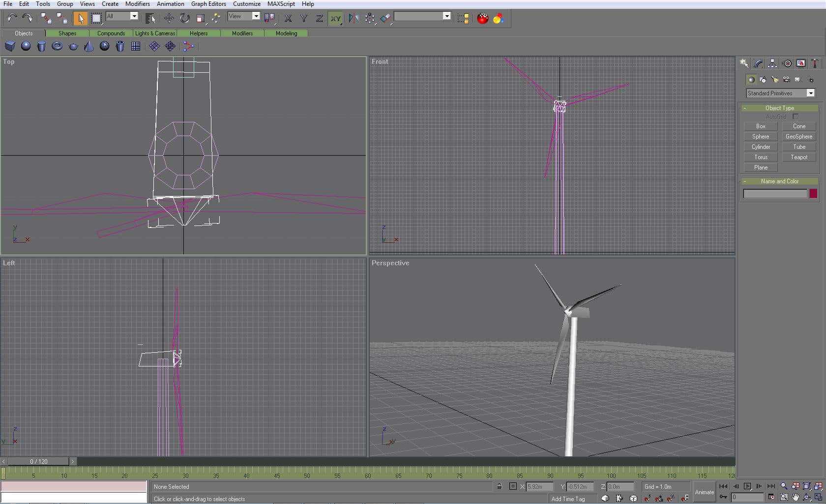The width and height of the screenshot is (826, 504).
Task: Click the red object color swatch
Action: [813, 194]
